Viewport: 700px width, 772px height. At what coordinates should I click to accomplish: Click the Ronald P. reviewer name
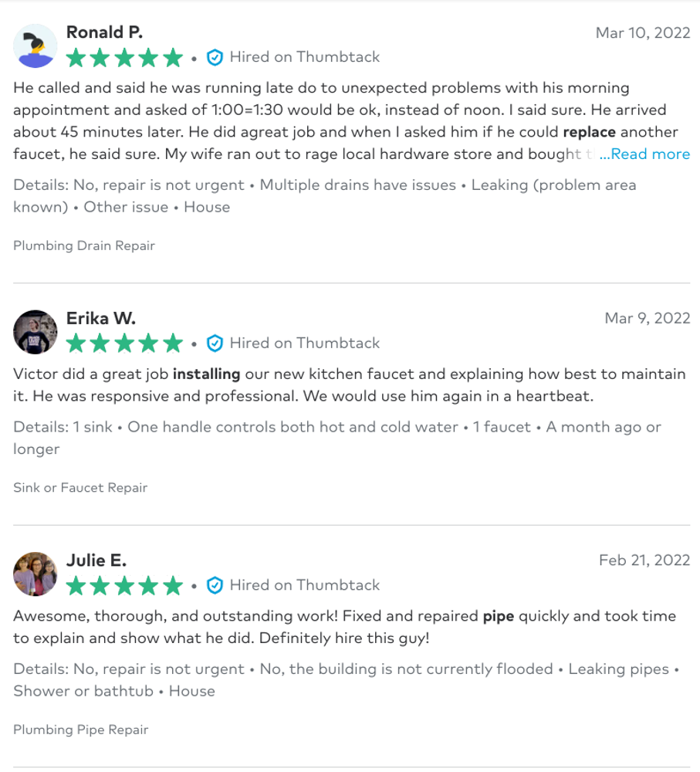[104, 32]
